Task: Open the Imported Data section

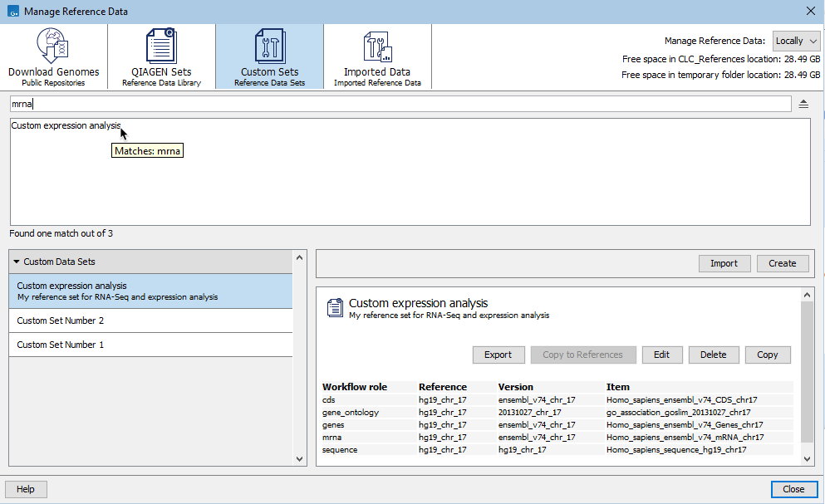Action: click(x=377, y=56)
